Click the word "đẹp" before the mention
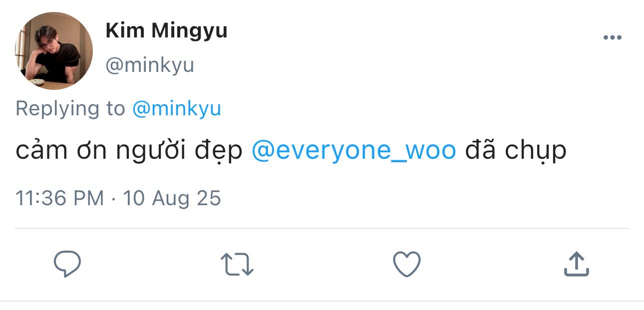644x310 pixels. [220, 151]
